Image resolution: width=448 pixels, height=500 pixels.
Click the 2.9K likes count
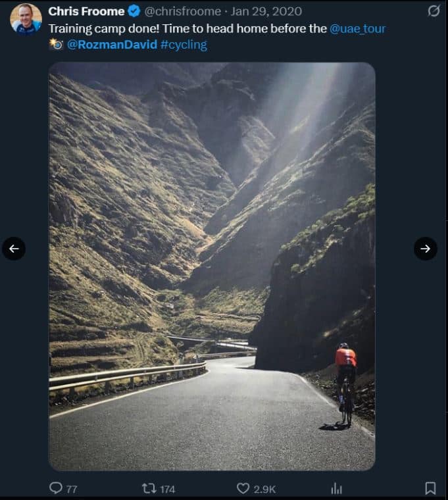click(265, 489)
